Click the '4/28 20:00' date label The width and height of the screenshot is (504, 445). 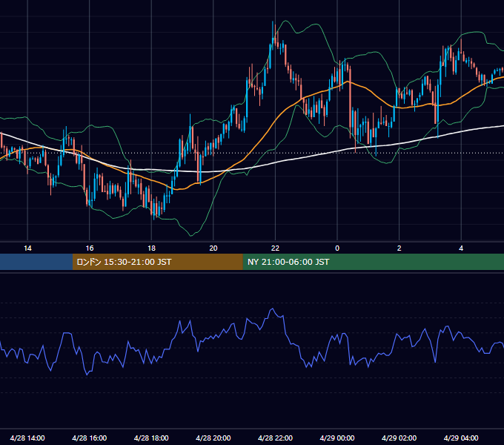[x=213, y=438]
